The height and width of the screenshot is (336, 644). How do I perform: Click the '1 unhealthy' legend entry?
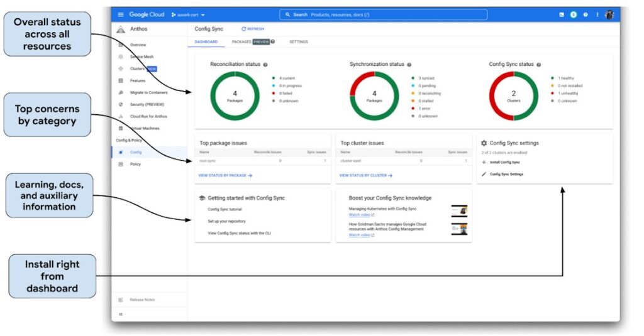coord(564,93)
